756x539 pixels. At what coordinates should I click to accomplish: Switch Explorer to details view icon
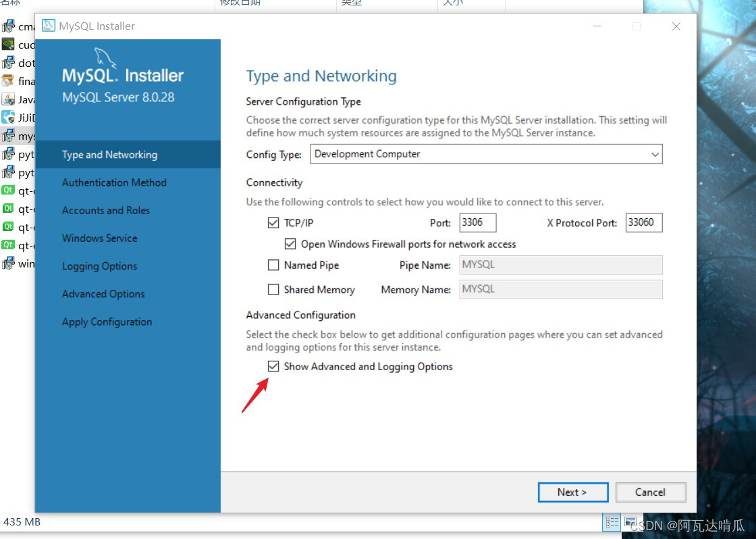point(612,522)
